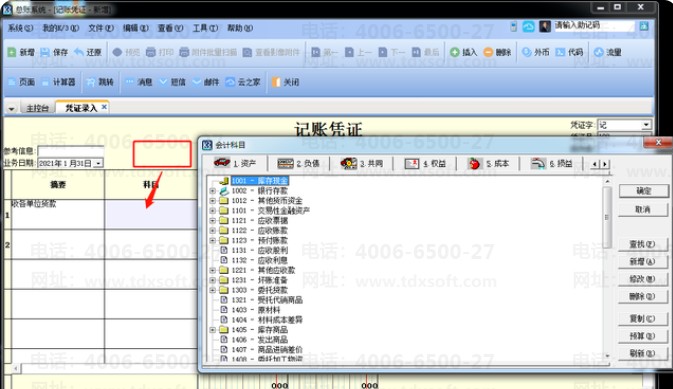Click 查看影像附件 image attachment icon
Screen dimensions: 673x389
click(x=247, y=52)
